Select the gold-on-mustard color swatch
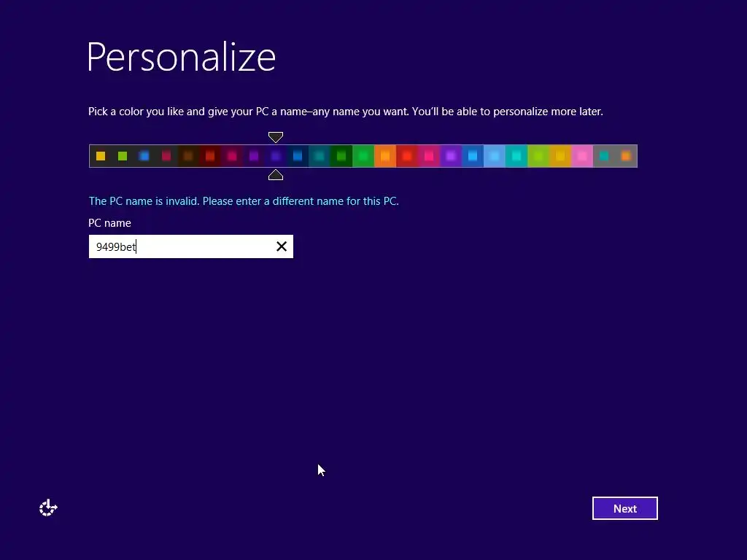This screenshot has width=747, height=560. tap(560, 156)
